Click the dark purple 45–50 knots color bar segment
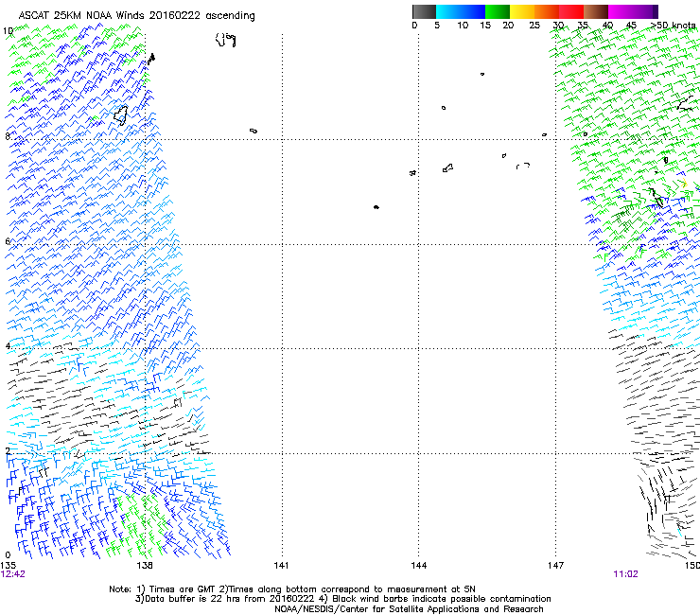The image size is (700, 615). coord(645,11)
